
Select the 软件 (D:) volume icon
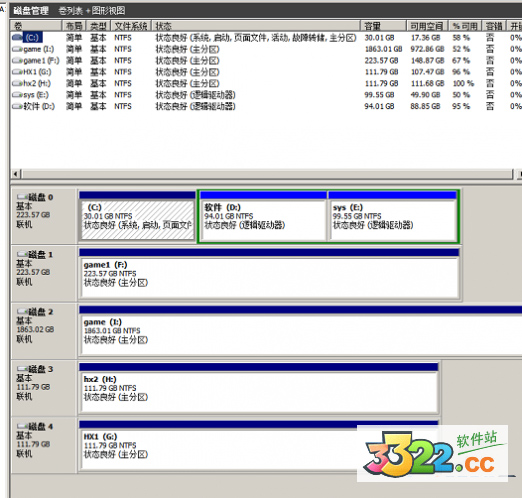[17, 106]
